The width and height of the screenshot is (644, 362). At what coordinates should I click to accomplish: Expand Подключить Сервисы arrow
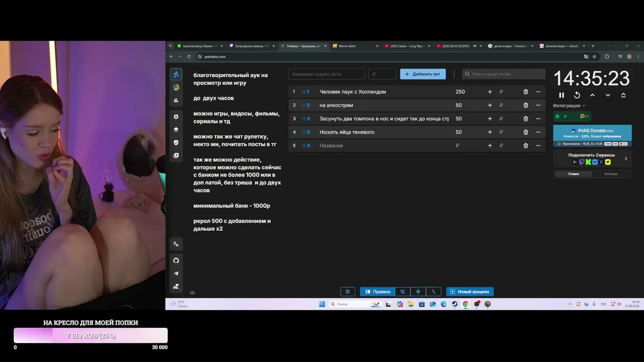pyautogui.click(x=626, y=158)
